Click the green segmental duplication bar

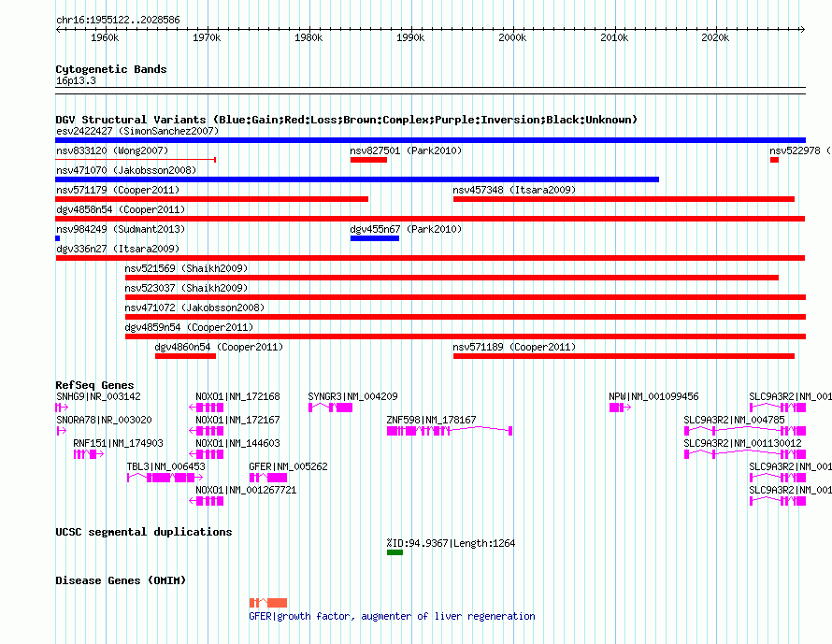[x=394, y=552]
